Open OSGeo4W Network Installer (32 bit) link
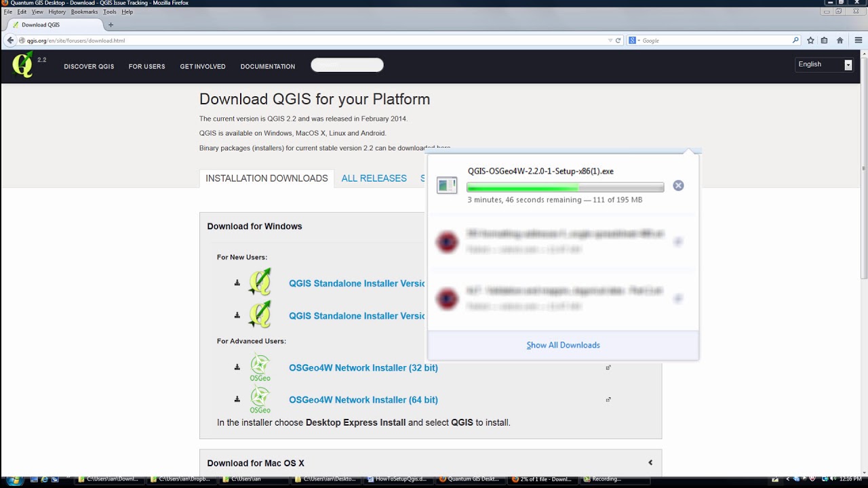868x488 pixels. [x=363, y=368]
